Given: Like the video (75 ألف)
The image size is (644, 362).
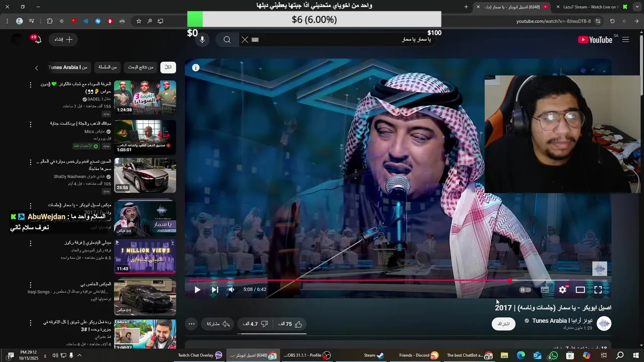Looking at the screenshot, I should click(x=290, y=324).
